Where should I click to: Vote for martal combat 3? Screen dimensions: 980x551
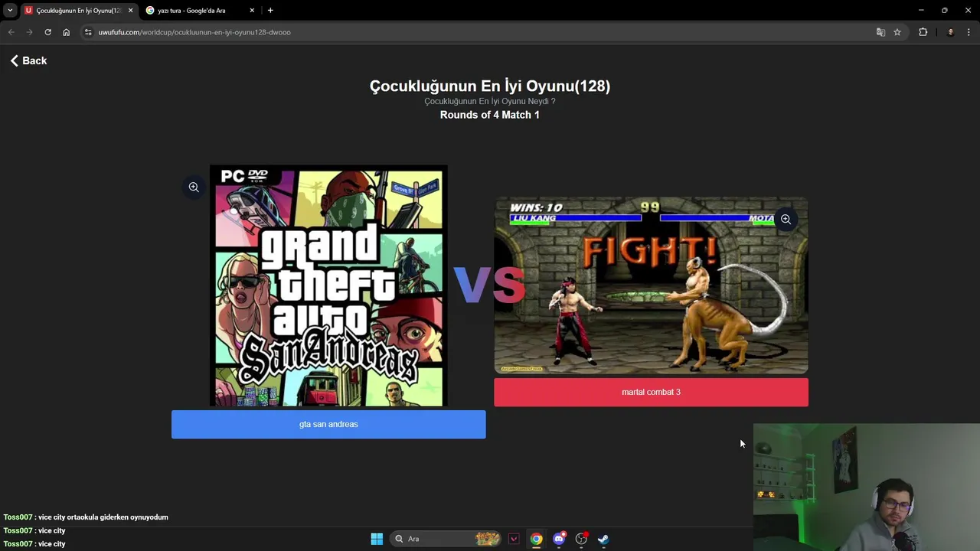click(651, 392)
